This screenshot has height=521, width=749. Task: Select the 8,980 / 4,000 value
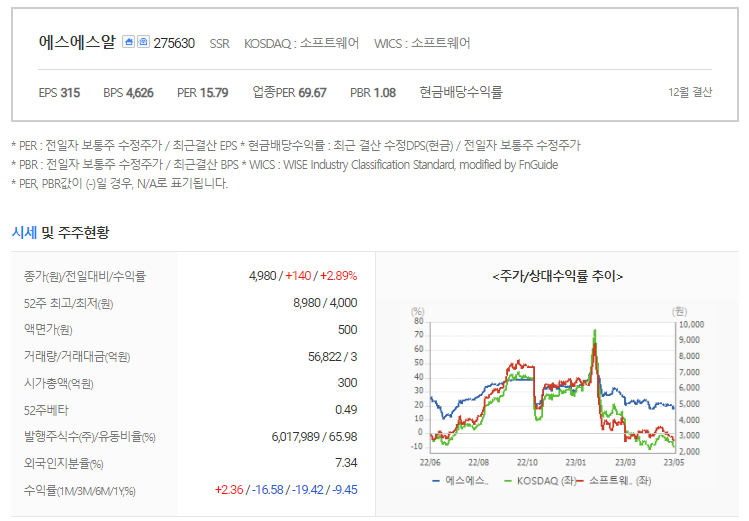(325, 303)
